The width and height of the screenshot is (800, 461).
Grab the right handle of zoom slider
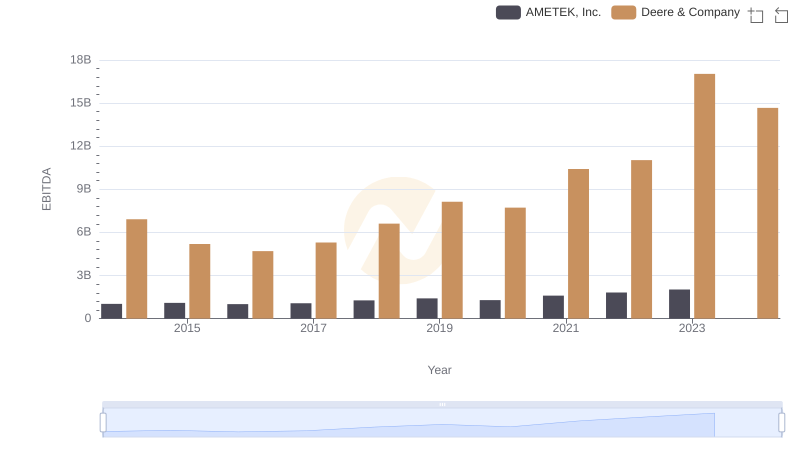782,423
